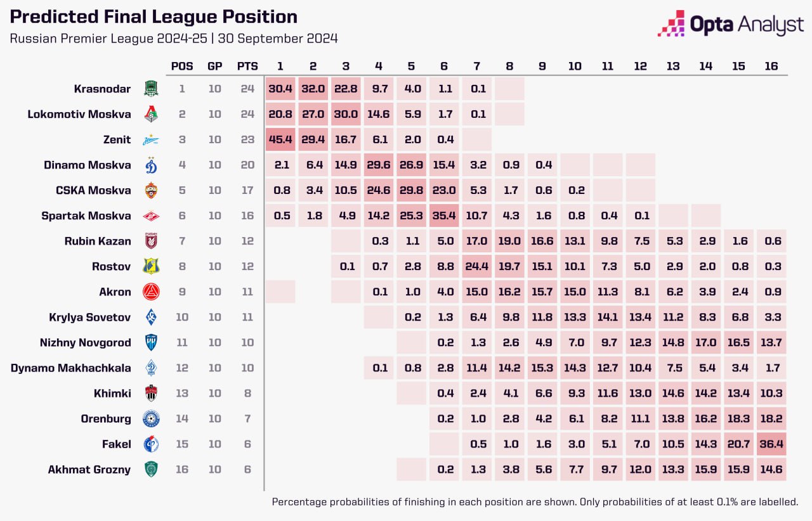Click the Krylya Sovetov team name
The image size is (812, 521).
click(90, 318)
